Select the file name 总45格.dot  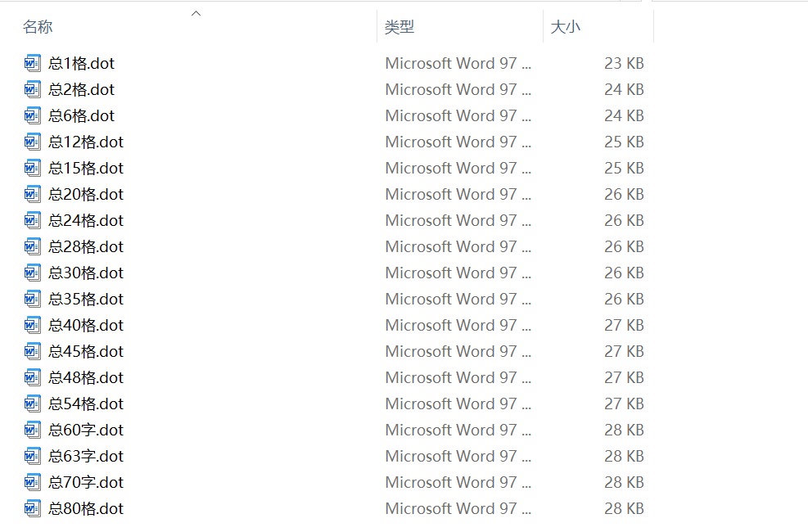(86, 352)
